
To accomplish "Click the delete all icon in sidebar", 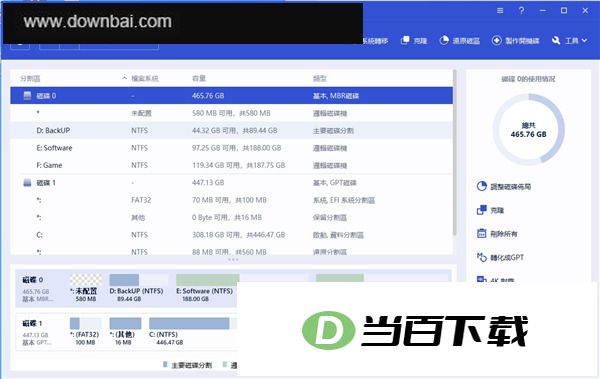I will point(481,234).
